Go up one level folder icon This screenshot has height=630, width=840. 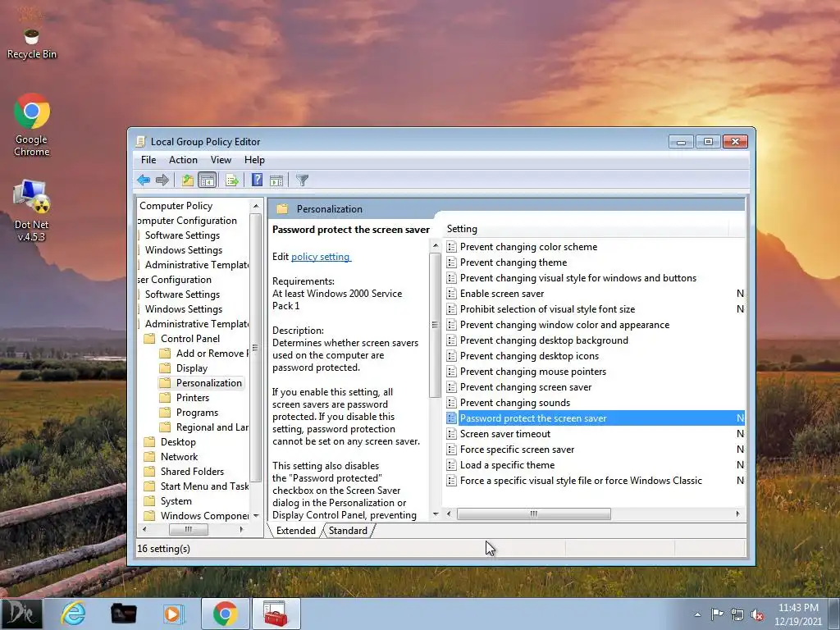pos(188,180)
